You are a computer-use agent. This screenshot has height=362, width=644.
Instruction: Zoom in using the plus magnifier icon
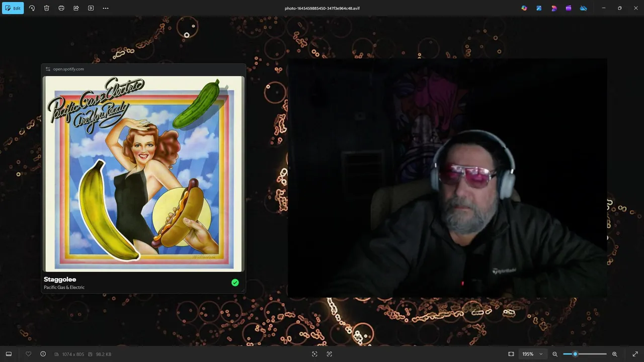coord(614,354)
